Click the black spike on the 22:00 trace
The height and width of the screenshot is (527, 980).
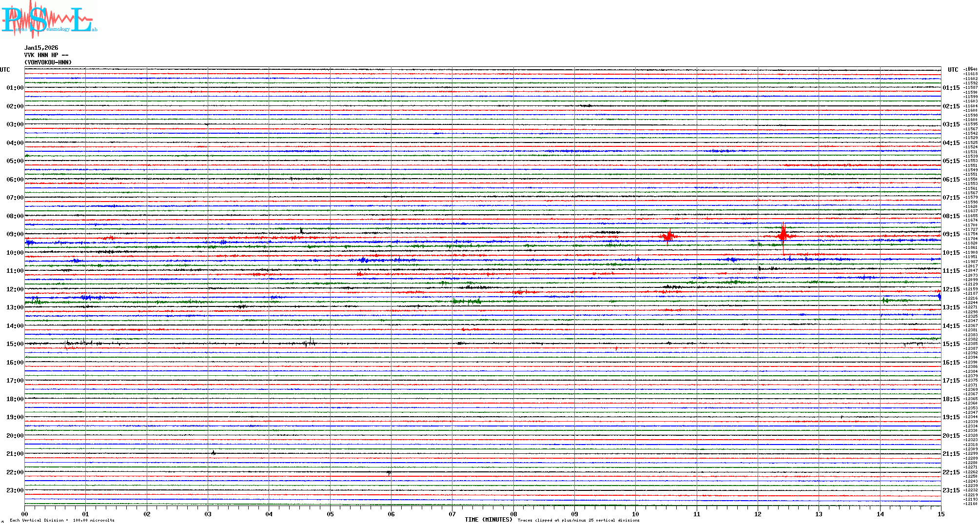click(389, 472)
